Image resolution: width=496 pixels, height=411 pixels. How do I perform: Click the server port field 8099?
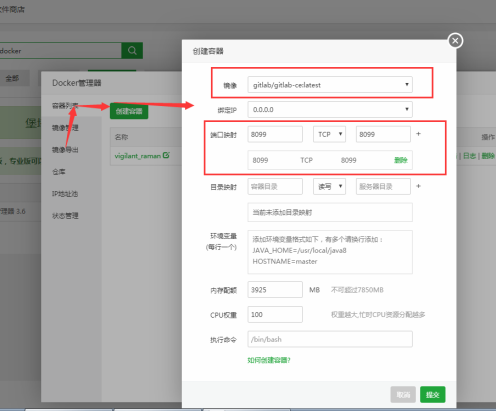pos(383,134)
